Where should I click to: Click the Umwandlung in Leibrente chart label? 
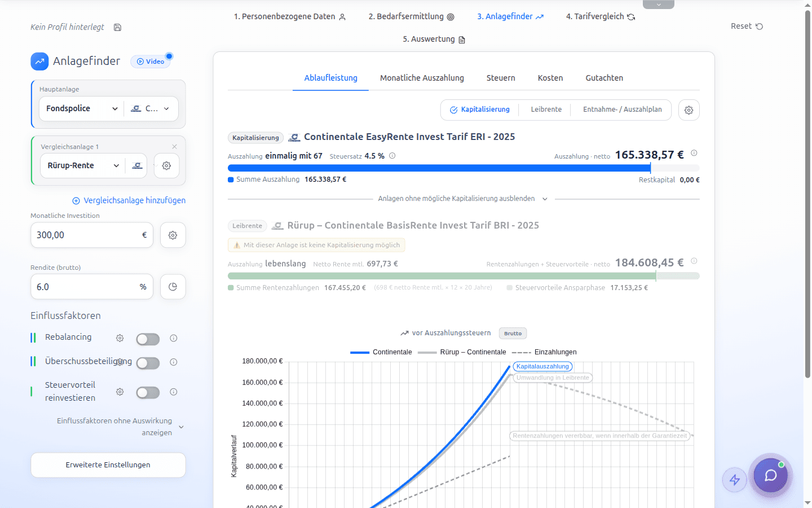[553, 378]
